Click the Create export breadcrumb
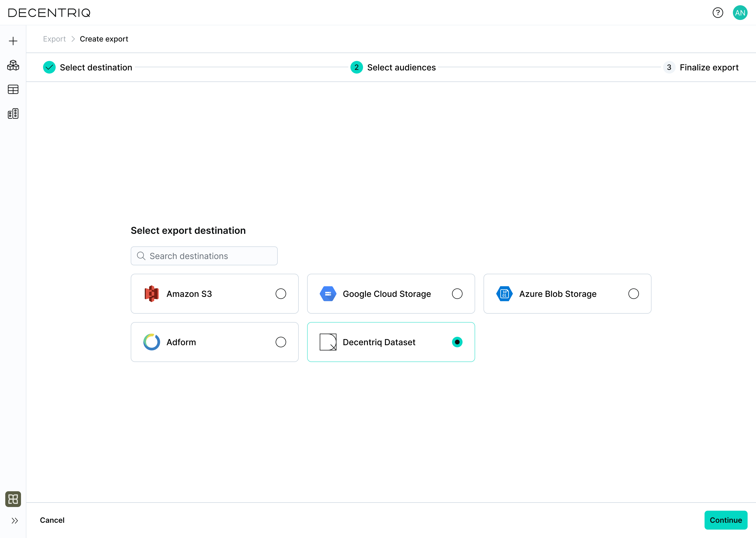Image resolution: width=756 pixels, height=538 pixels. [104, 39]
